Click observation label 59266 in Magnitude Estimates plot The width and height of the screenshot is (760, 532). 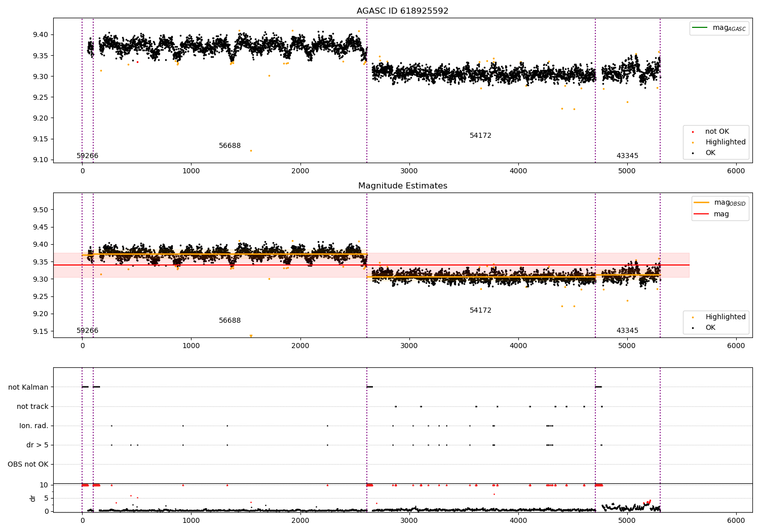(88, 330)
